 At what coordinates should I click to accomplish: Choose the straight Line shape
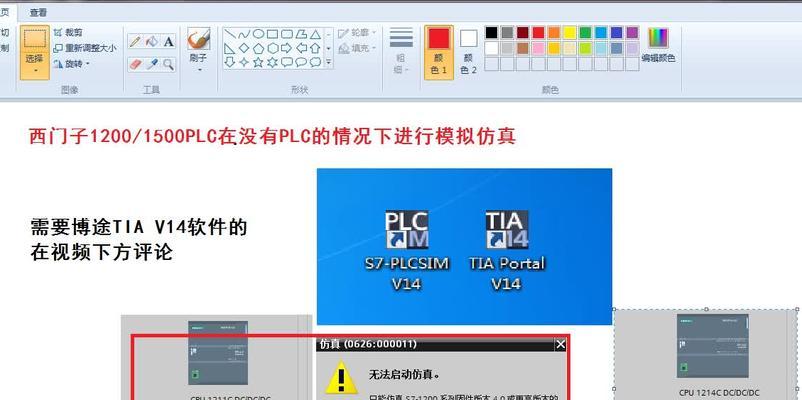click(230, 34)
